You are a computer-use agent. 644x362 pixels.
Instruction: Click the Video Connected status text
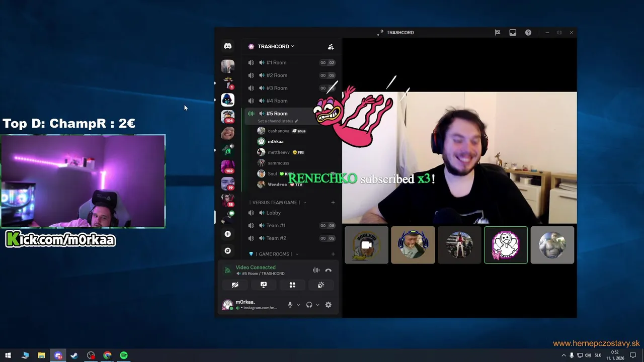(256, 267)
